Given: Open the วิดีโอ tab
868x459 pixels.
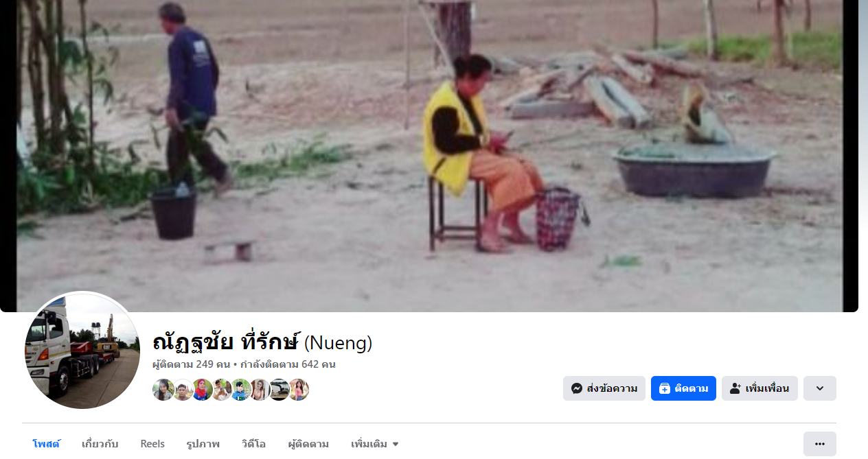Looking at the screenshot, I should (253, 444).
